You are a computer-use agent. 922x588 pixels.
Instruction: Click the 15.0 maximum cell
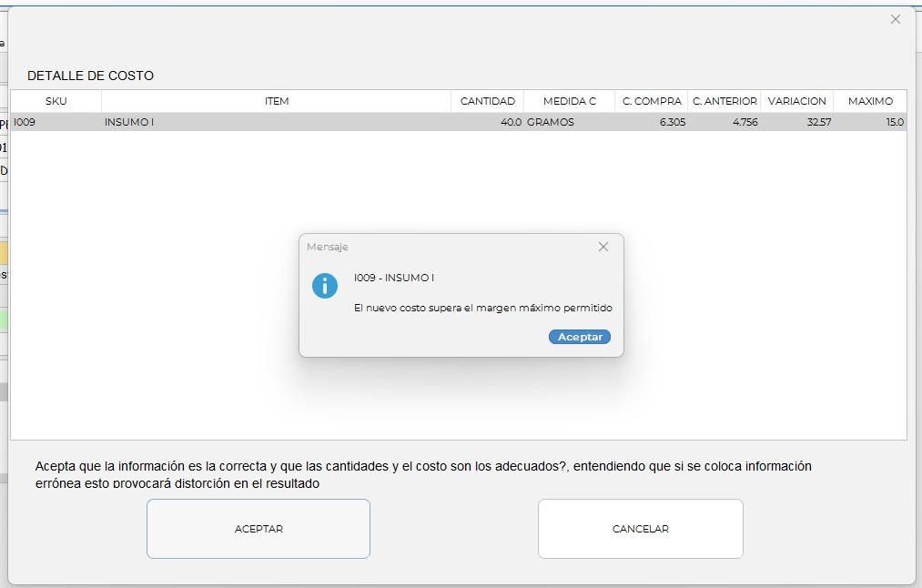(870, 122)
